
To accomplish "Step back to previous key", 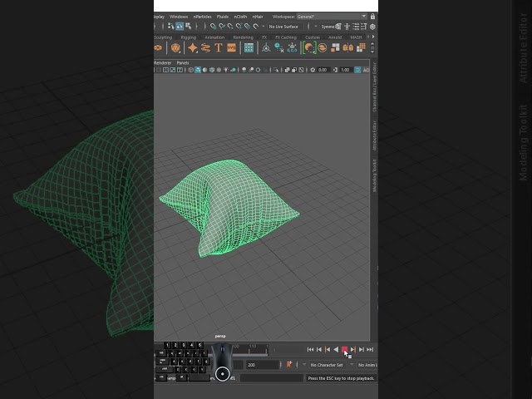I will [x=328, y=349].
